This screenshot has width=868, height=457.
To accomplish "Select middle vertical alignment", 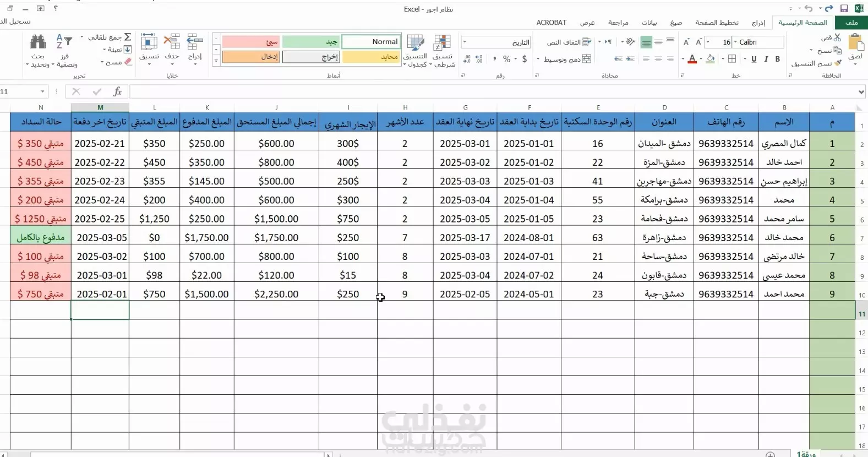I will [658, 42].
